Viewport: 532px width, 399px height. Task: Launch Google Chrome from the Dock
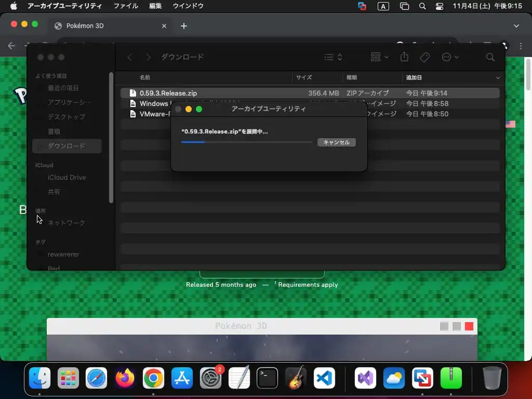point(153,378)
